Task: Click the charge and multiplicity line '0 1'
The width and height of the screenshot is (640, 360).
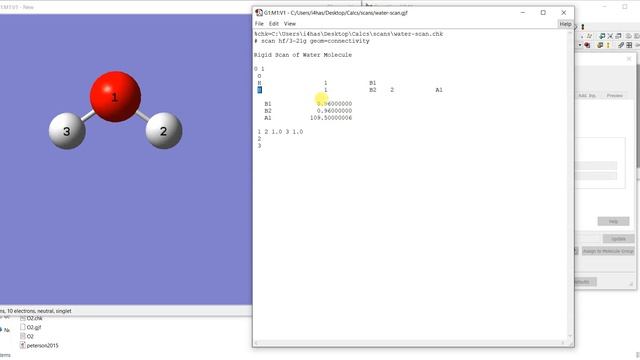Action: [x=259, y=69]
